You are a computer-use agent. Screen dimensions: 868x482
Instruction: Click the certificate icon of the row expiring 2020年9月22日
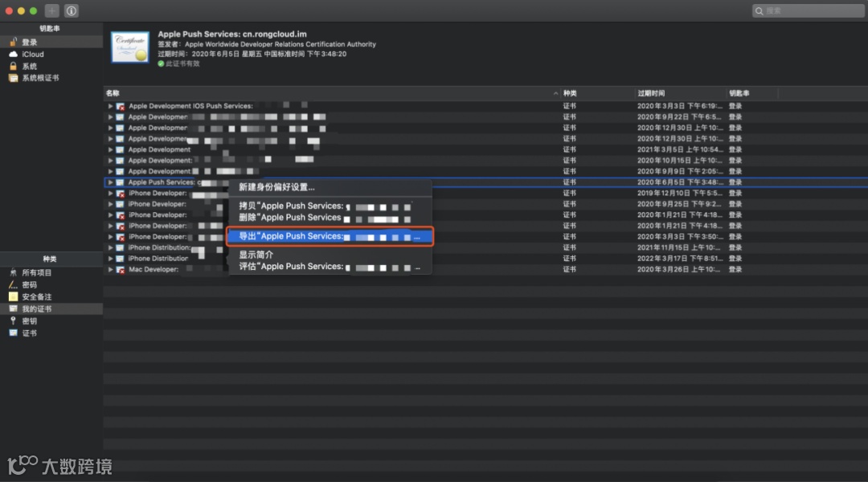click(120, 116)
